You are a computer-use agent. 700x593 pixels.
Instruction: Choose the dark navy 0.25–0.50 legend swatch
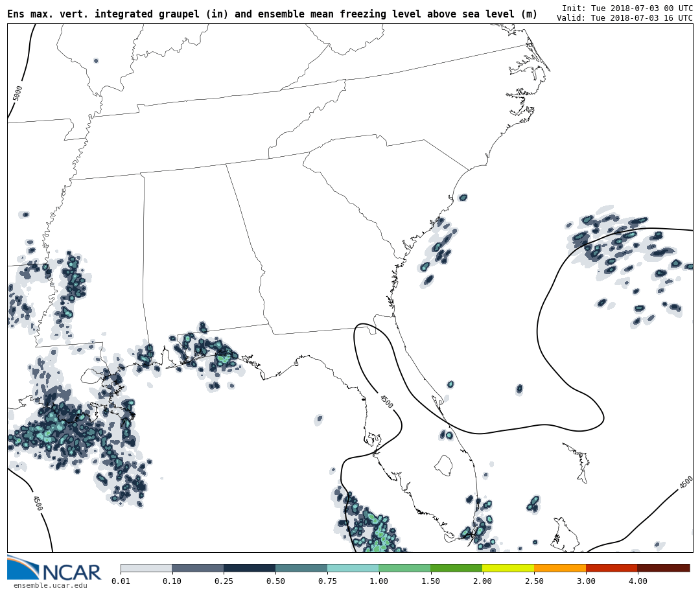coord(250,568)
